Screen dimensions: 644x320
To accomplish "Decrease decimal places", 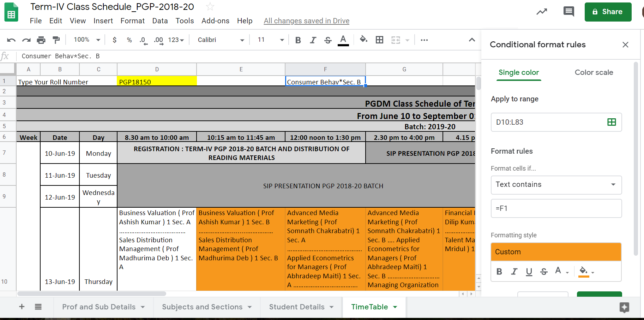I will (143, 40).
